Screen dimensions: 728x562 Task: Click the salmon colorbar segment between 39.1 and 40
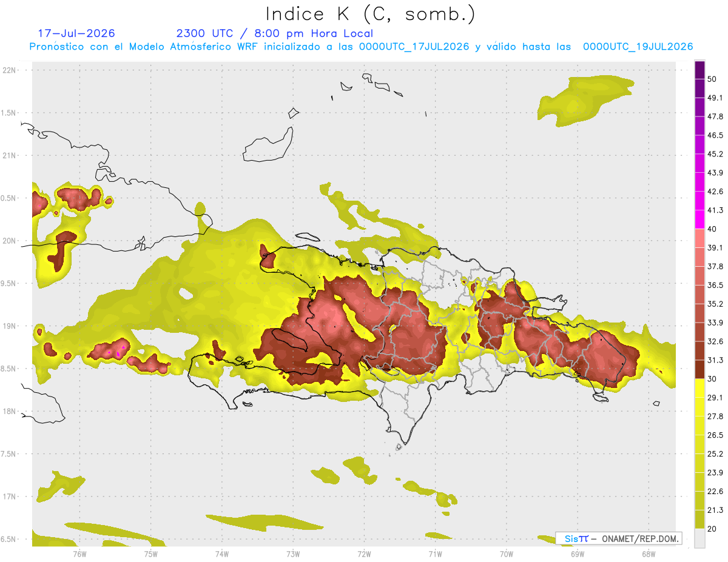pos(700,238)
